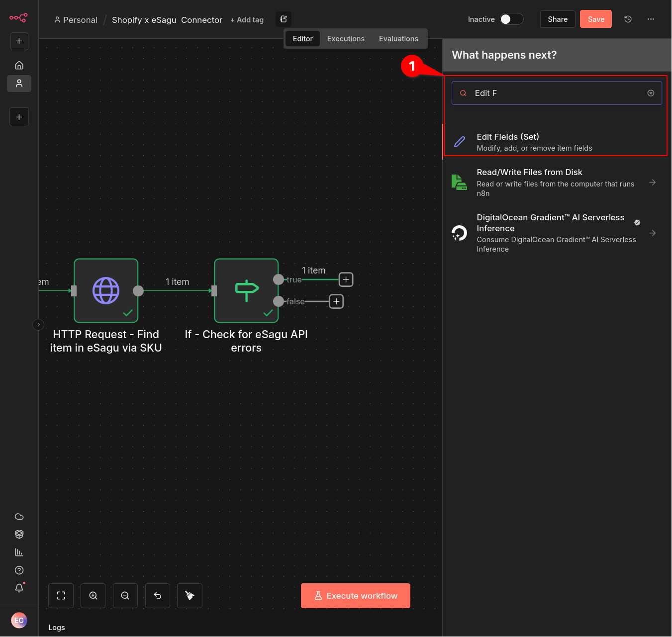Viewport: 672px width, 637px height.
Task: Click Execute workflow button
Action: 356,596
